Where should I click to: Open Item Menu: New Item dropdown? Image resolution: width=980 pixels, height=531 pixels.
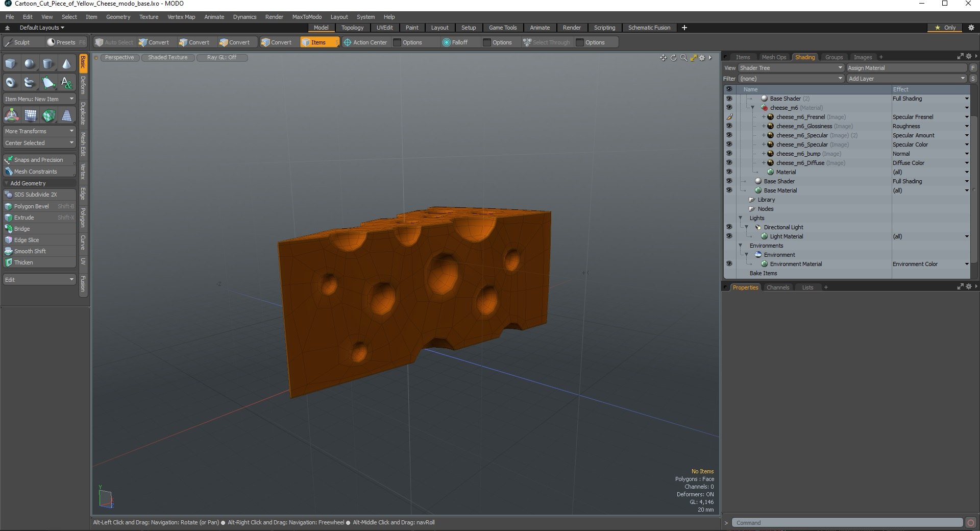pos(39,99)
